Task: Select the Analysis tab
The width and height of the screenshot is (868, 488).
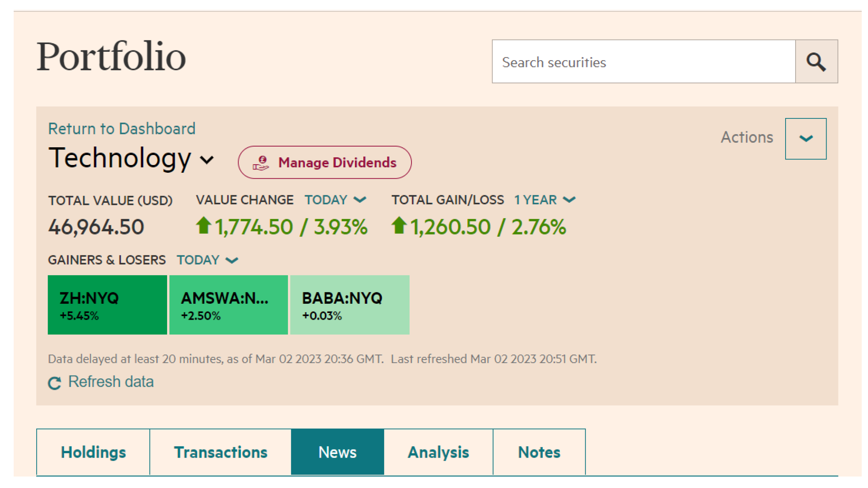Action: (438, 452)
